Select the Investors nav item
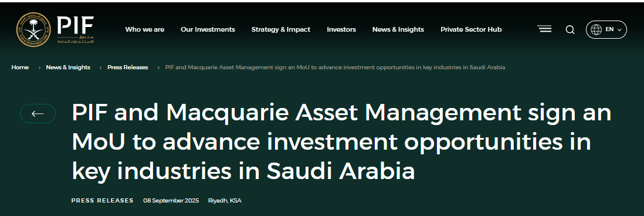Viewport: 644px width, 216px height. tap(341, 29)
